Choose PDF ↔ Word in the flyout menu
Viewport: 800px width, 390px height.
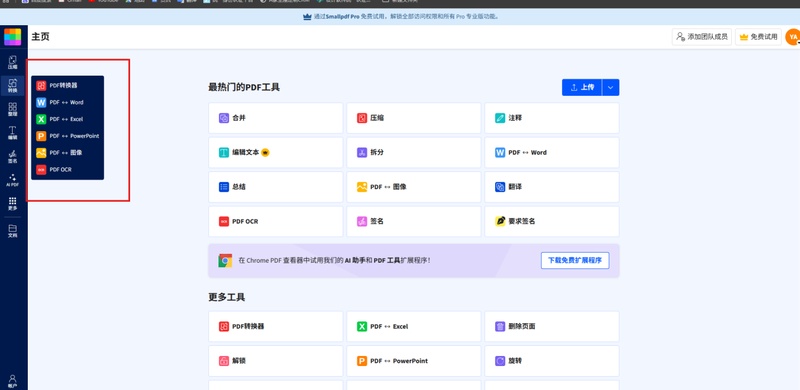pyautogui.click(x=67, y=102)
